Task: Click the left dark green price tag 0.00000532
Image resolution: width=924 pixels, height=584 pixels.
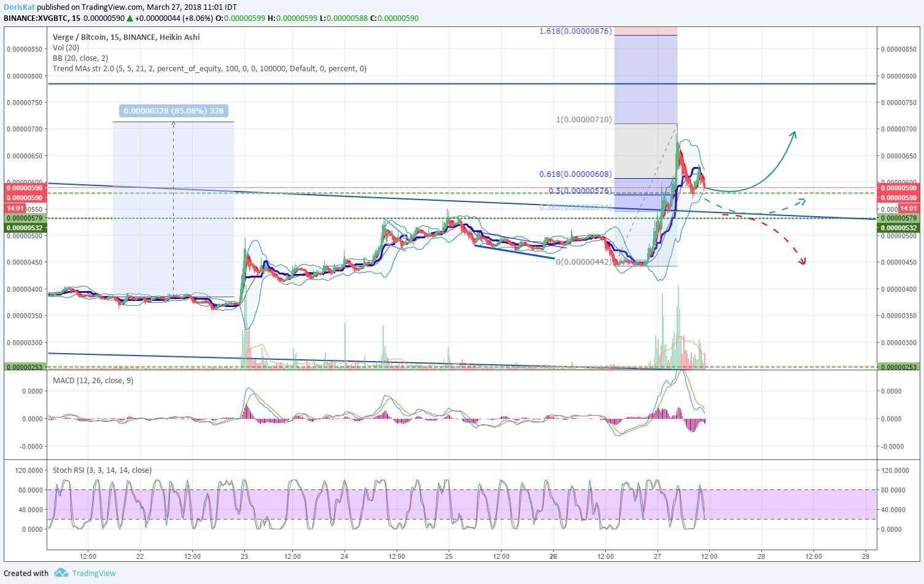Action: point(25,228)
